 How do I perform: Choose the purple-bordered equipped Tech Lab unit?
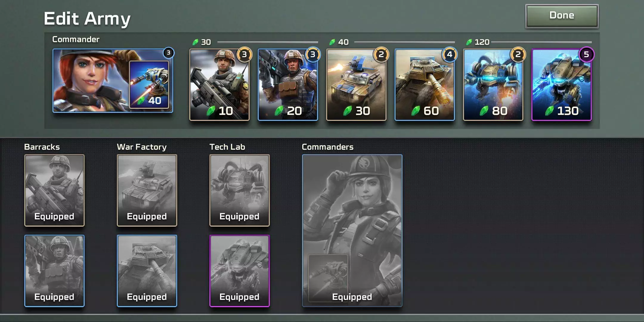click(x=239, y=271)
